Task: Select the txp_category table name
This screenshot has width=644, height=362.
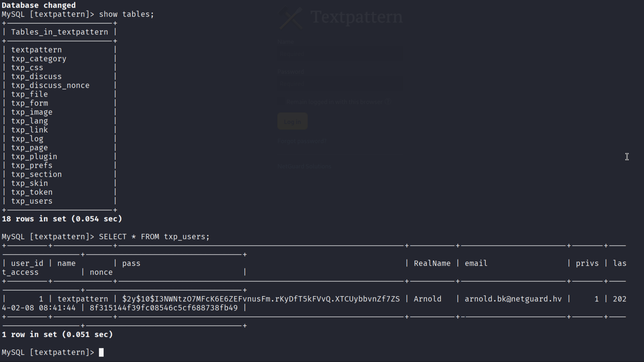Action: pos(39,59)
